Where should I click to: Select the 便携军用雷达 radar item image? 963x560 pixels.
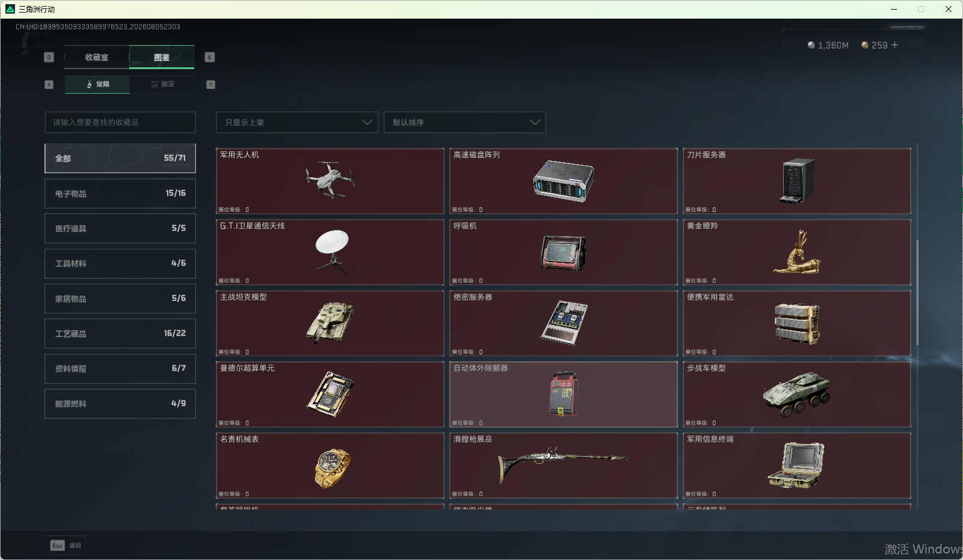pos(797,323)
